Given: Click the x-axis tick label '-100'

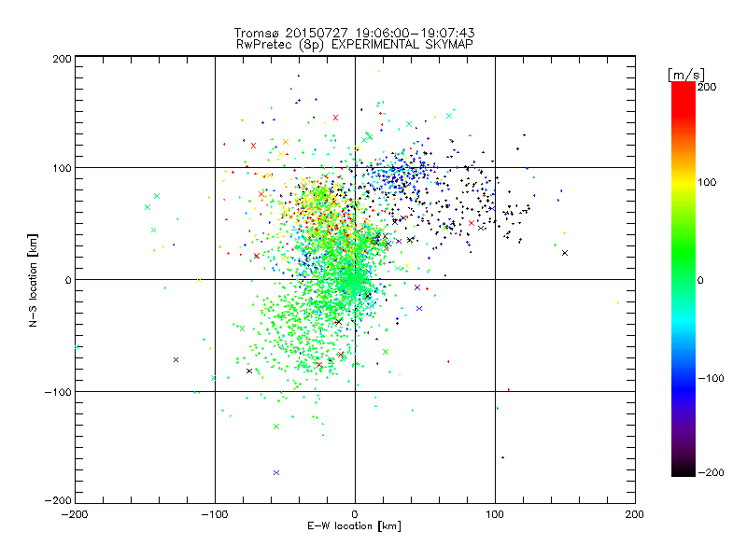Looking at the screenshot, I should pos(215,515).
